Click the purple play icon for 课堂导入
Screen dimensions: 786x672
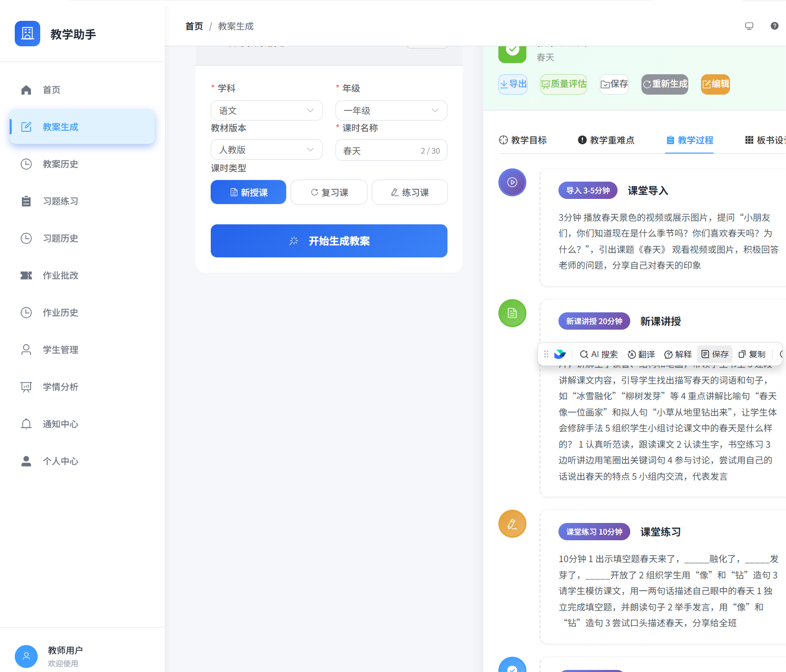point(512,182)
